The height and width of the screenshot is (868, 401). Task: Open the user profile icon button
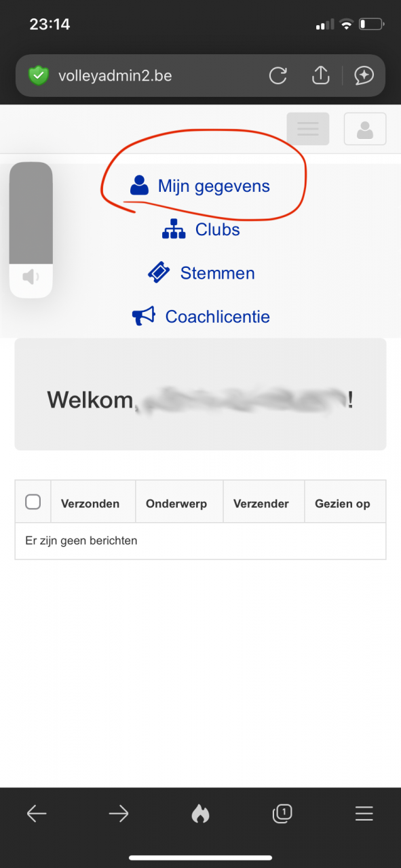pos(365,129)
